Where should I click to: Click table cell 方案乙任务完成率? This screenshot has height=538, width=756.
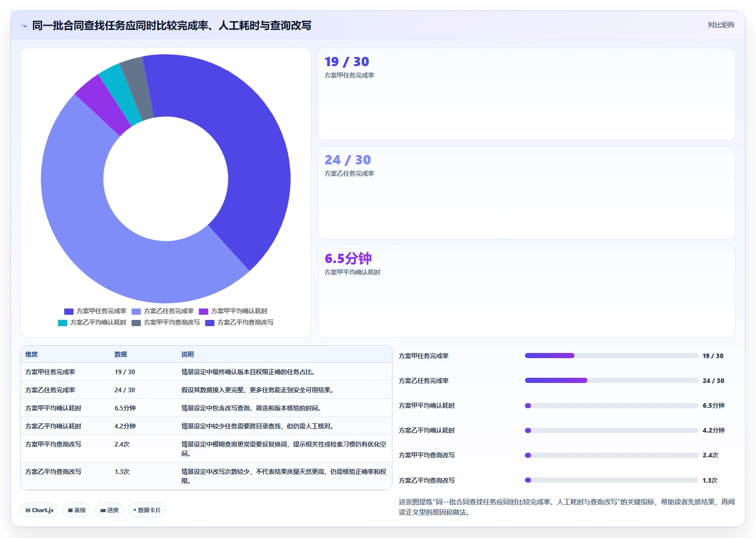(50, 390)
